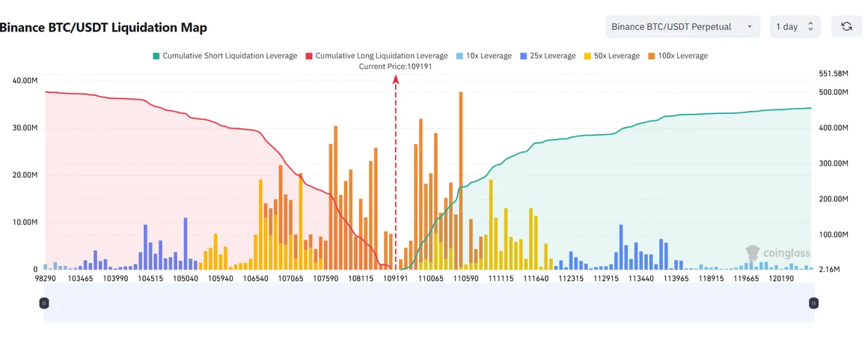The width and height of the screenshot is (868, 337).
Task: Click the tallest orange bar near 110590
Action: coord(461,180)
